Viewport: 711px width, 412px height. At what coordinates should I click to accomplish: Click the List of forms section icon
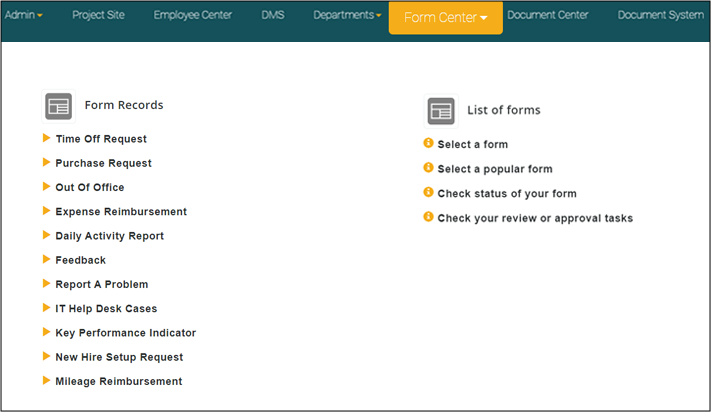tap(441, 110)
